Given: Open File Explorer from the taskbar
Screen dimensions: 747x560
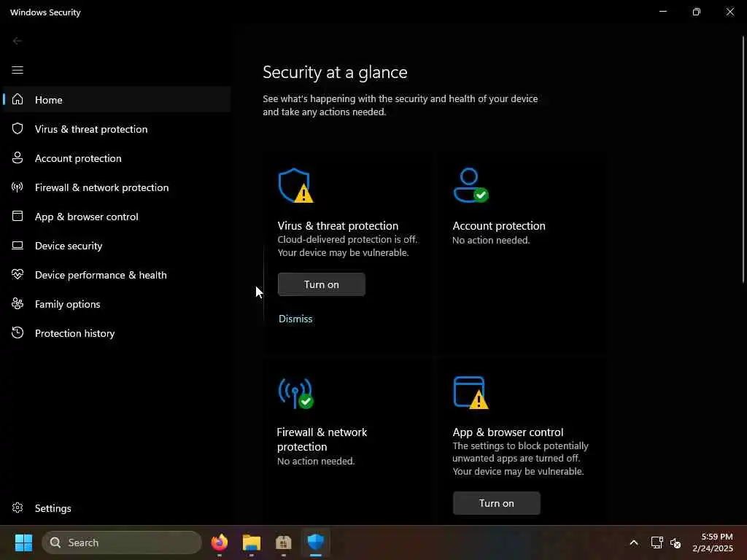Looking at the screenshot, I should click(252, 542).
